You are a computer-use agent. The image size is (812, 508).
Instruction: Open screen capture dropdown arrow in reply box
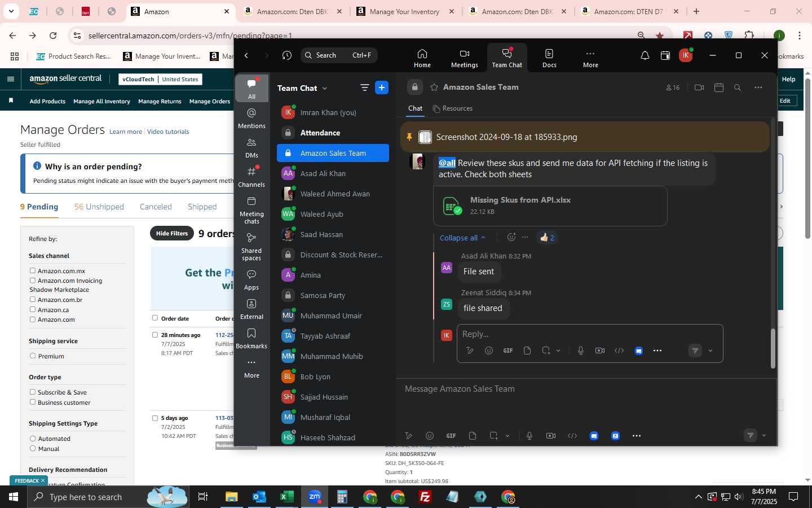[558, 351]
